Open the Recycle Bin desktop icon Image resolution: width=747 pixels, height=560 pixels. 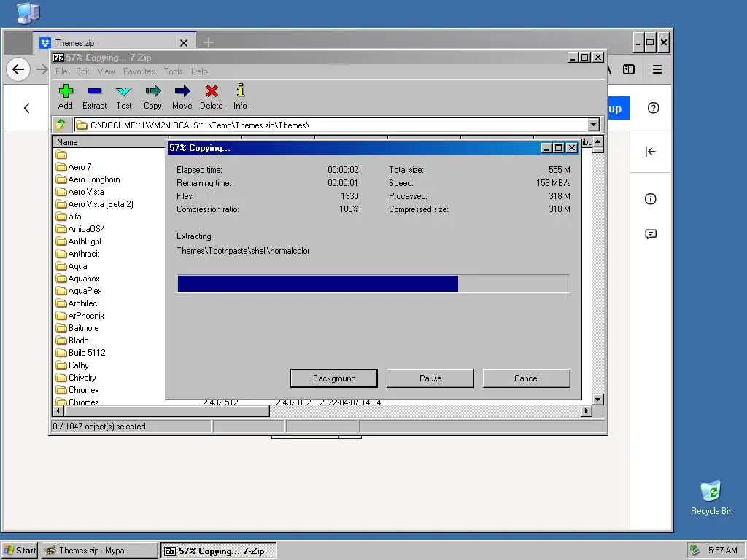(x=711, y=497)
